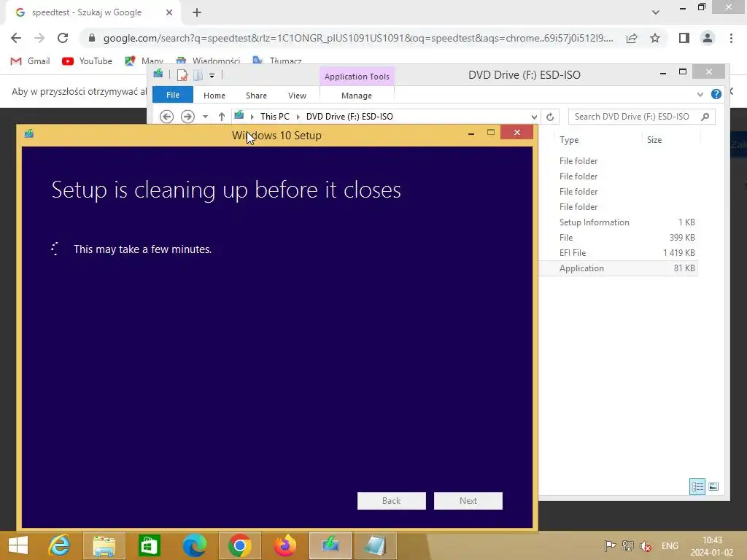The width and height of the screenshot is (747, 560).
Task: Change the ENG input language
Action: pos(670,546)
